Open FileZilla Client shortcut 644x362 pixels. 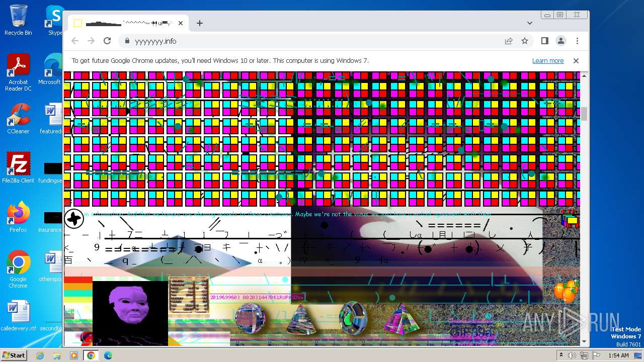(18, 168)
